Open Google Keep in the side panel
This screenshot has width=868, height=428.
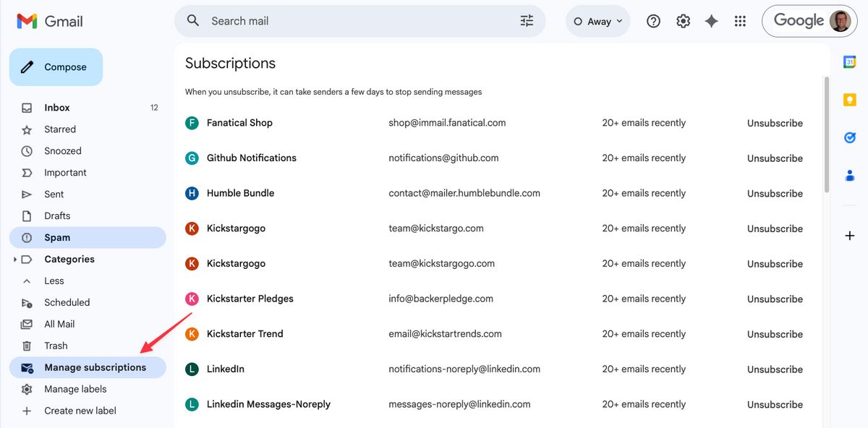(x=850, y=100)
